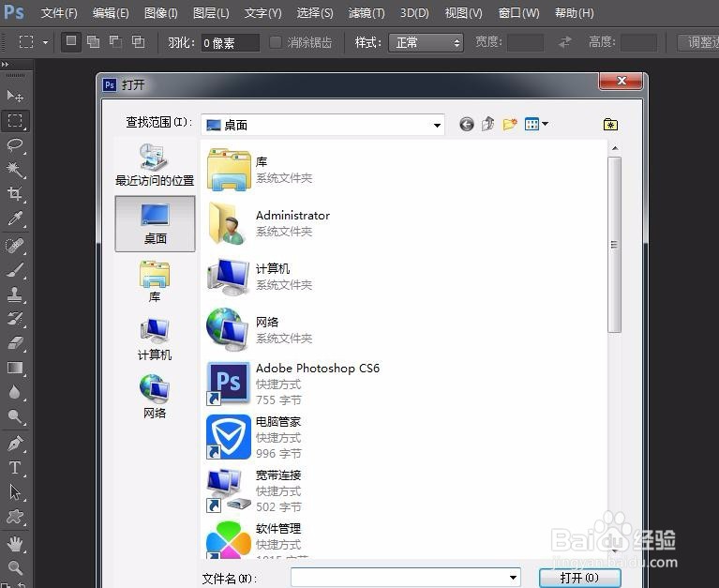Image resolution: width=719 pixels, height=588 pixels.
Task: Open the 文件(F) menu
Action: 59,13
